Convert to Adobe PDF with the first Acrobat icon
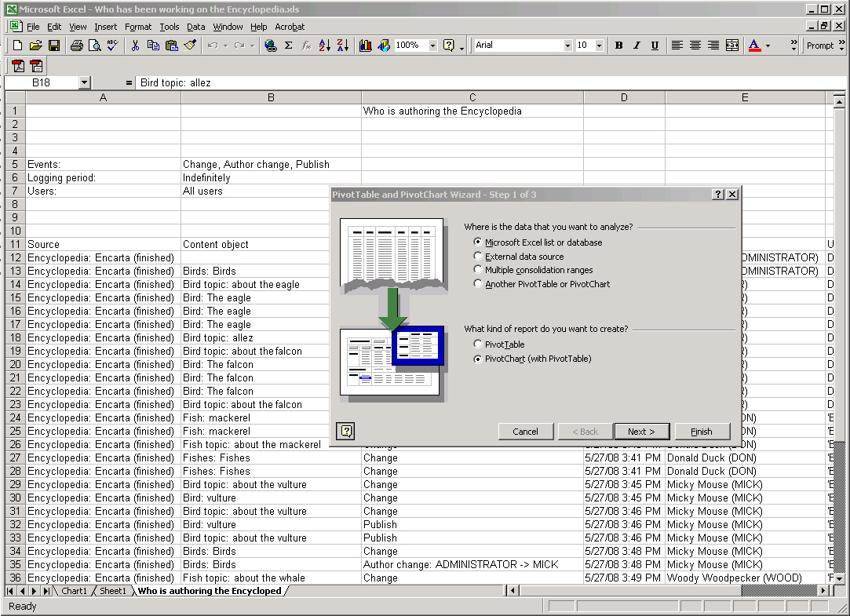Viewport: 850px width, 616px height. pyautogui.click(x=18, y=66)
